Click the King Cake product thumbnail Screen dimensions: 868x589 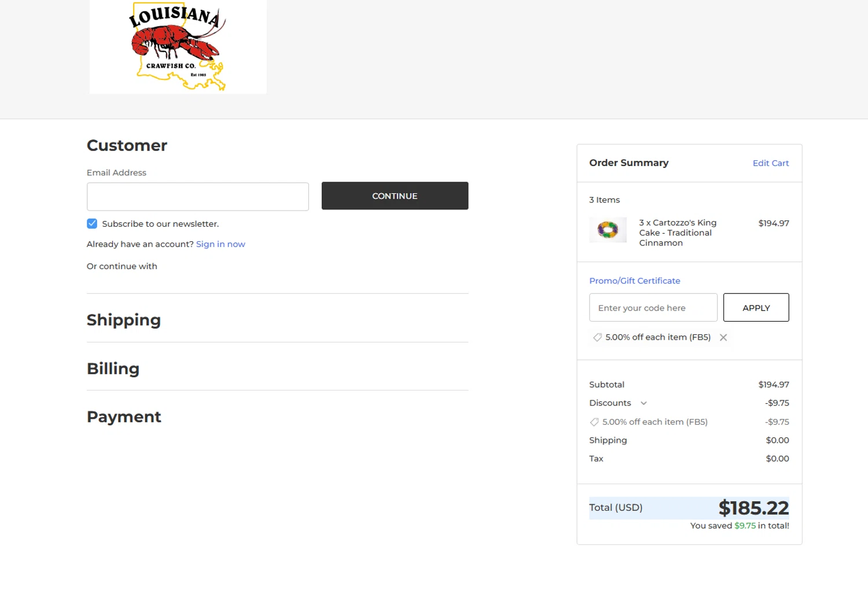[x=608, y=230]
